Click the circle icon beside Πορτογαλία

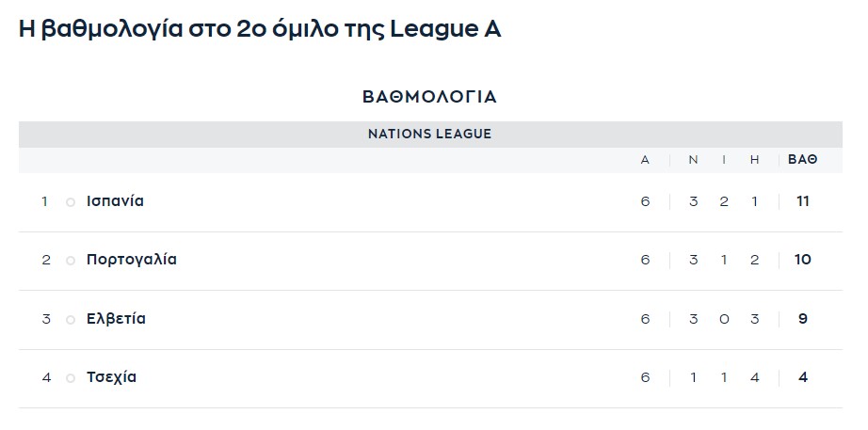(x=71, y=261)
